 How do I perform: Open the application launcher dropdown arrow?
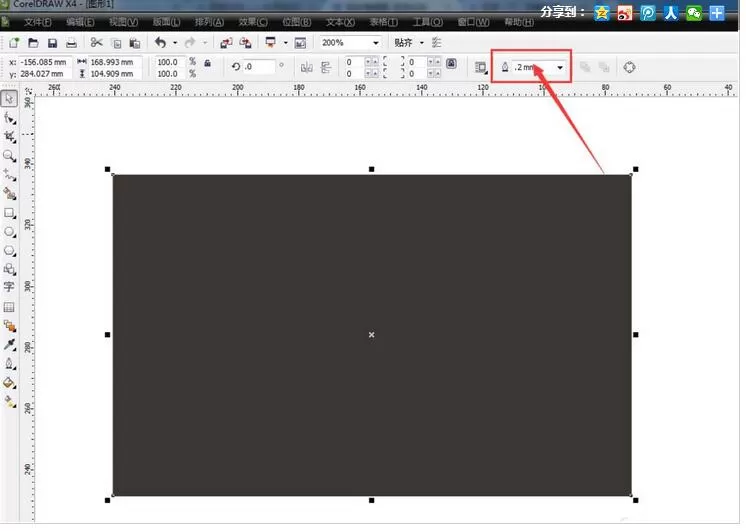tap(285, 43)
